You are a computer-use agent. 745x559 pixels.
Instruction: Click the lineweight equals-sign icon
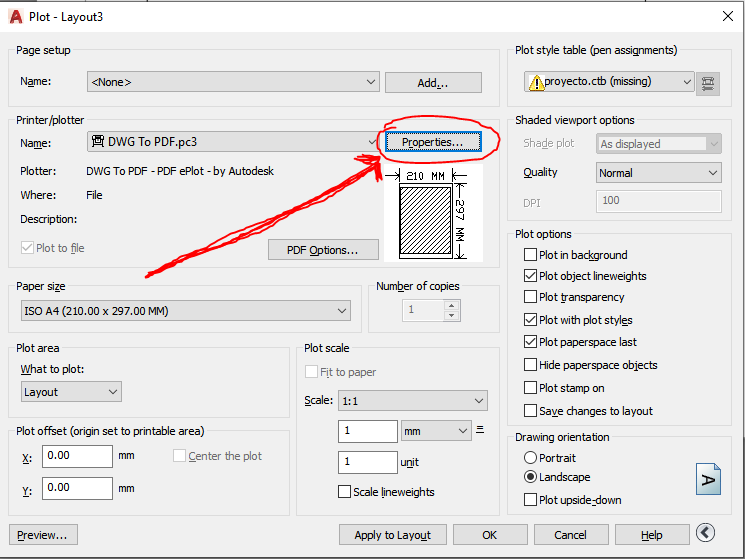point(480,430)
